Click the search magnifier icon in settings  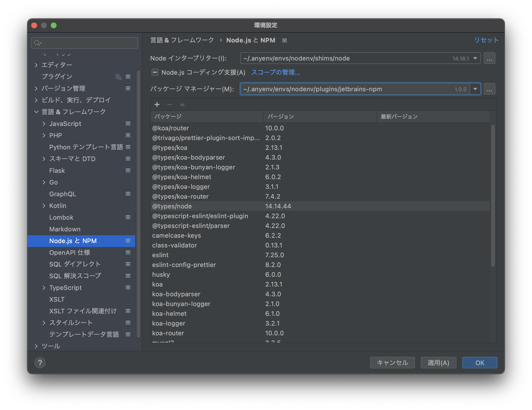(x=37, y=43)
